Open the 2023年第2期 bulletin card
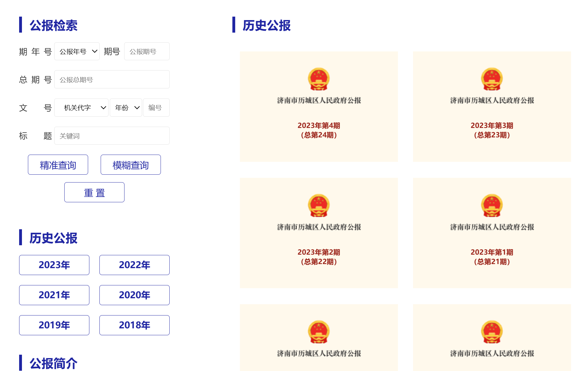This screenshot has height=371, width=588. [x=319, y=233]
